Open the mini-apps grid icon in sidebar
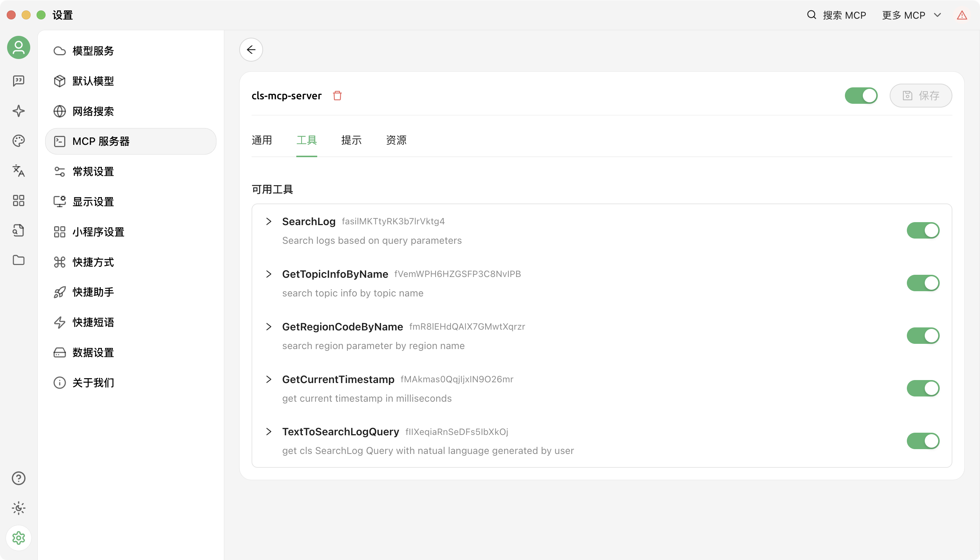 [18, 200]
